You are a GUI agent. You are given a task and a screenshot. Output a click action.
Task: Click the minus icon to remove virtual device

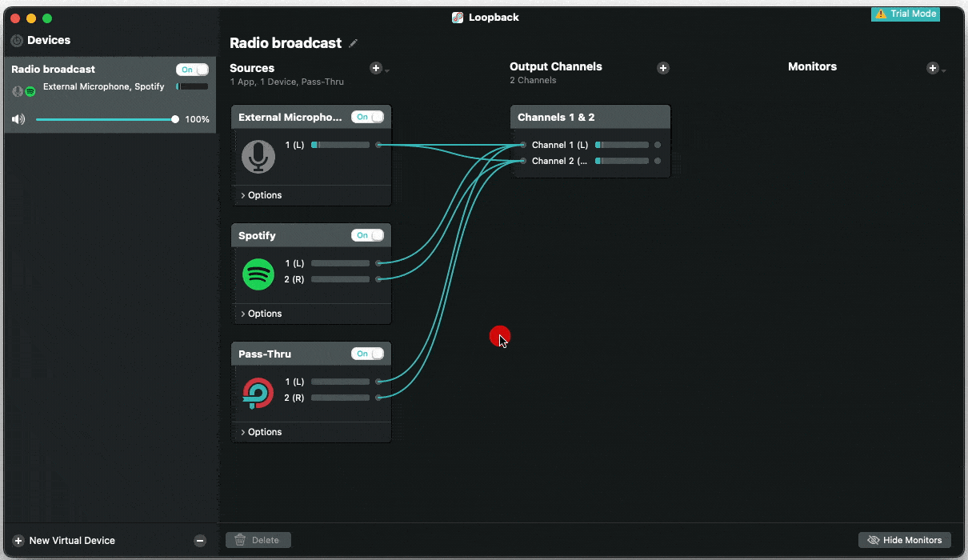[x=200, y=541]
